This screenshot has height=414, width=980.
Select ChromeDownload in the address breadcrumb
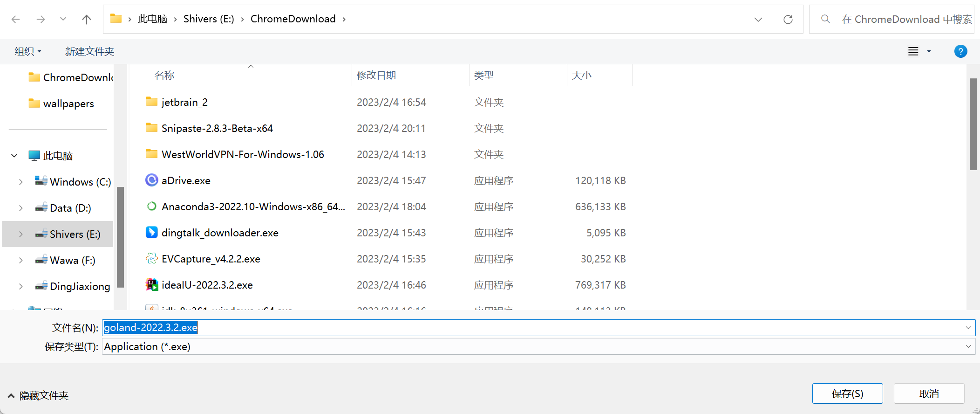pos(293,19)
